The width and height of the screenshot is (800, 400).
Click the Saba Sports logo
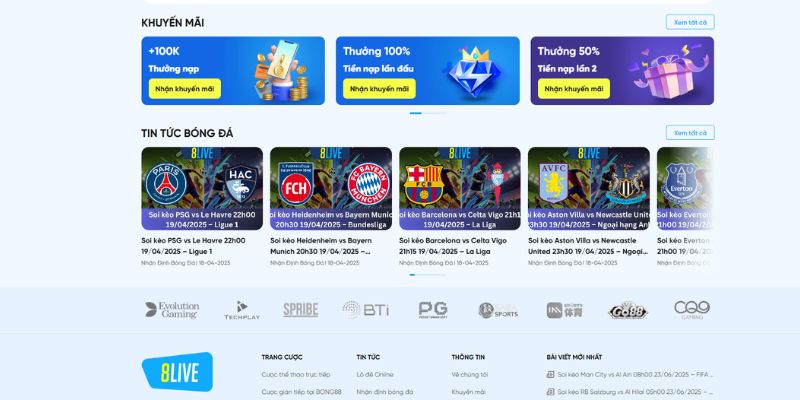click(498, 310)
